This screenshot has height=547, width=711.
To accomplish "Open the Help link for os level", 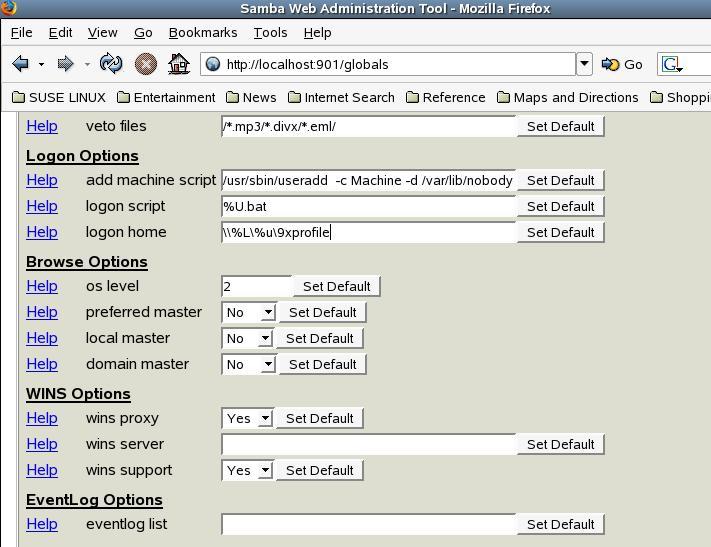I will [x=42, y=286].
